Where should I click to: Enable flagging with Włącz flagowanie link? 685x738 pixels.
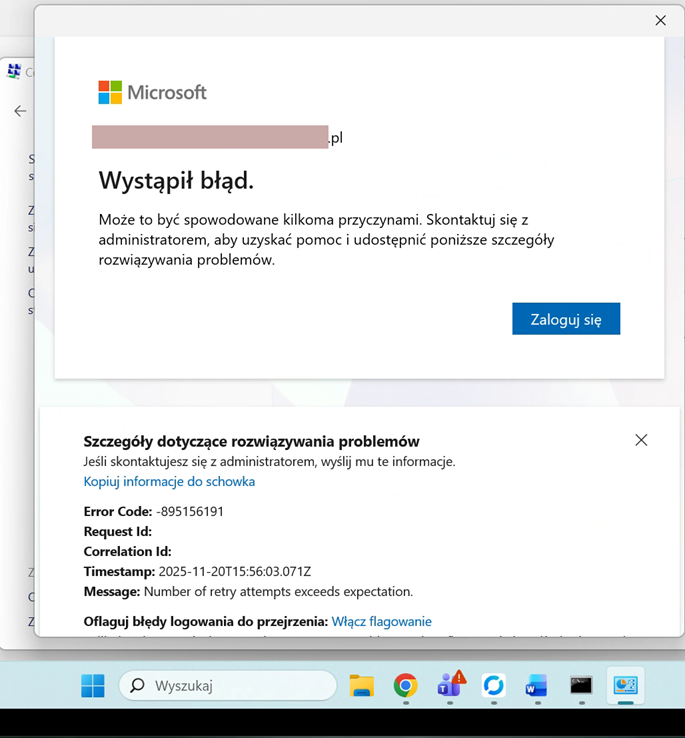pyautogui.click(x=381, y=621)
